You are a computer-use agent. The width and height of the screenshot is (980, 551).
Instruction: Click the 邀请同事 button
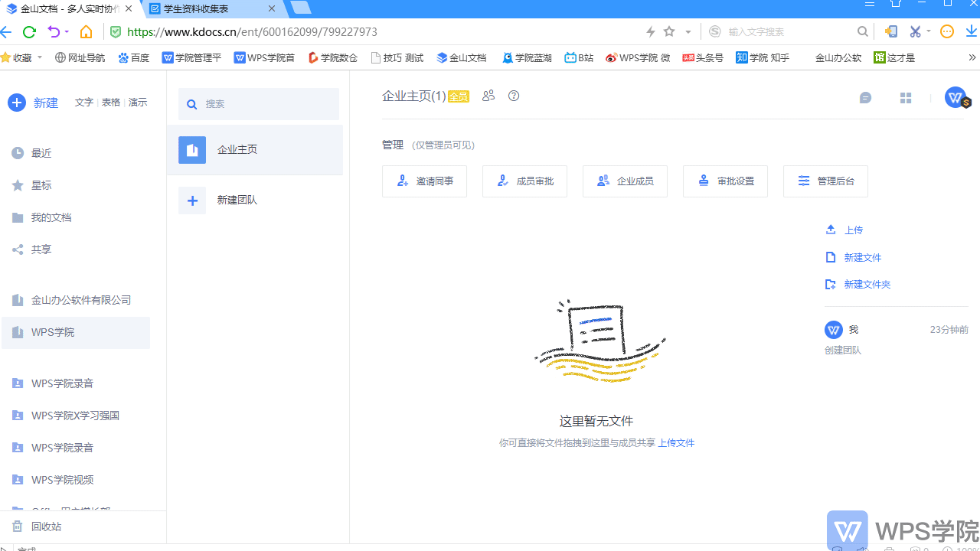click(x=424, y=181)
